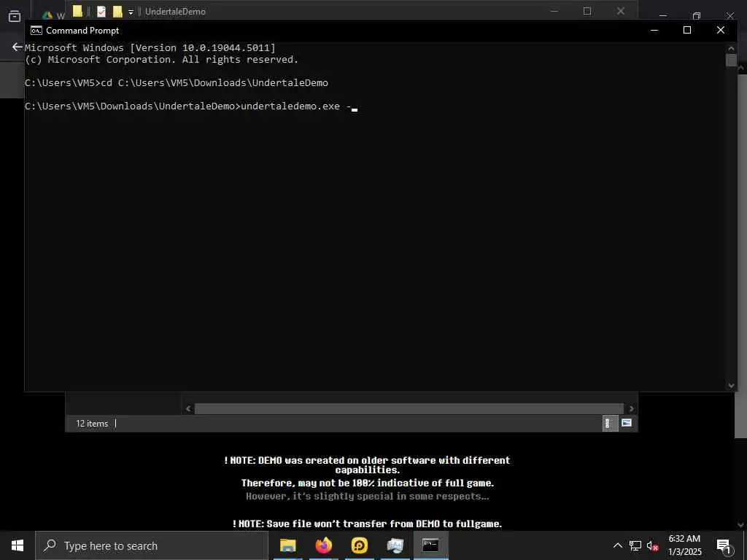This screenshot has height=560, width=747.
Task: Click the 'cd C:\Users\VM5\Downloads\UndertaleDemo' line
Action: pos(214,83)
